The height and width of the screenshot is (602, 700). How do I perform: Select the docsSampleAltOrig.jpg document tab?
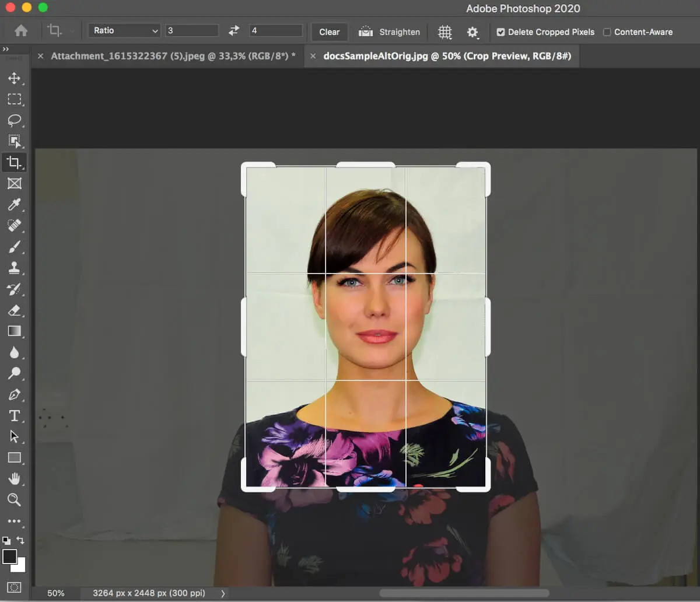(x=447, y=56)
